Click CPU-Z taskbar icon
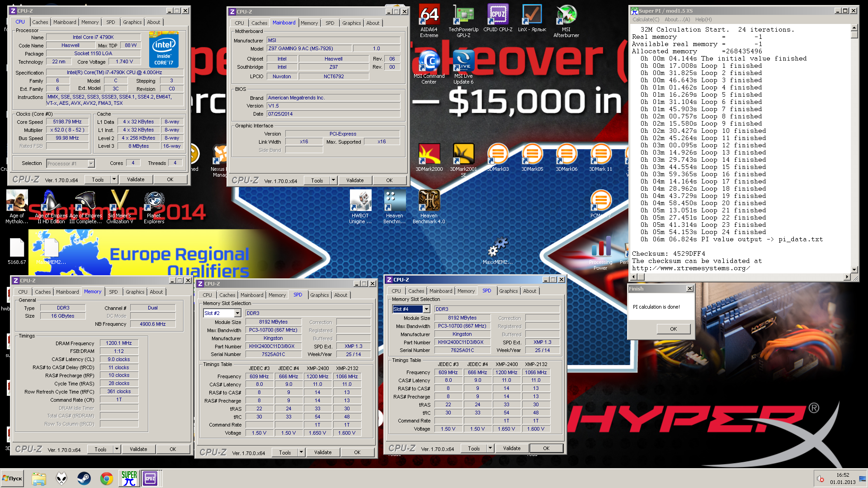 tap(150, 478)
